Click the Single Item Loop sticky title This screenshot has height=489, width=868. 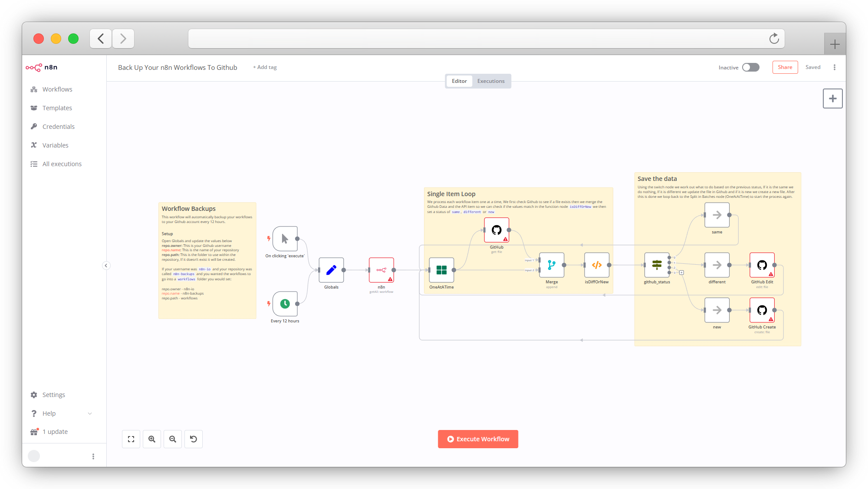pos(451,194)
